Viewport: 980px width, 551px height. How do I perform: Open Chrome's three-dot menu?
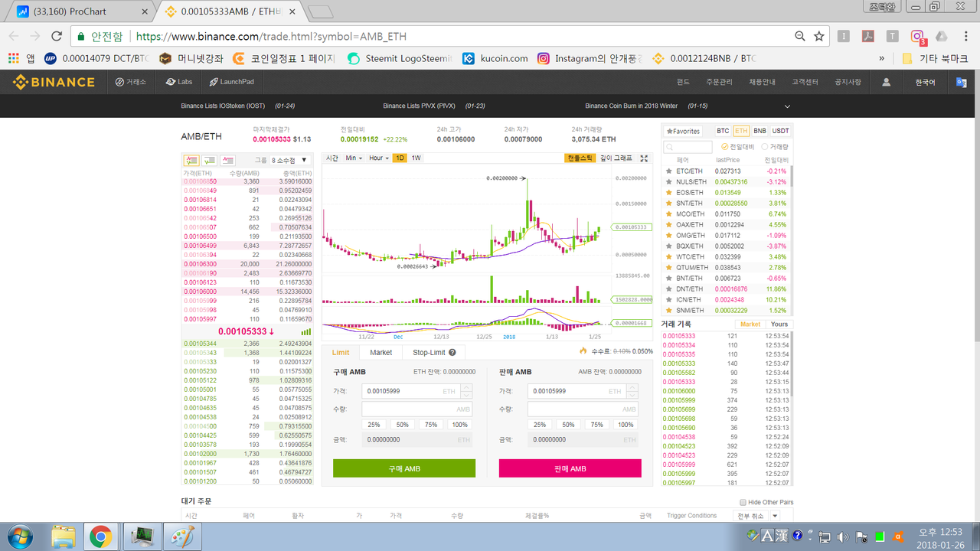(x=965, y=36)
